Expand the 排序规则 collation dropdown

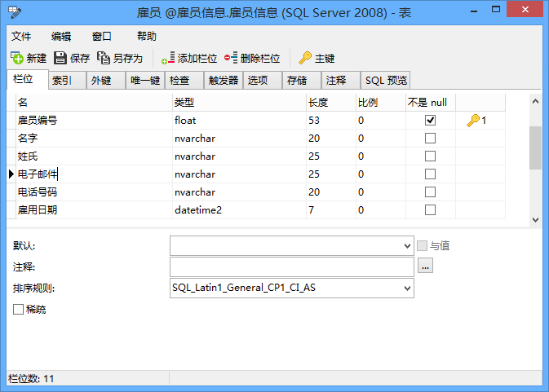pos(408,288)
